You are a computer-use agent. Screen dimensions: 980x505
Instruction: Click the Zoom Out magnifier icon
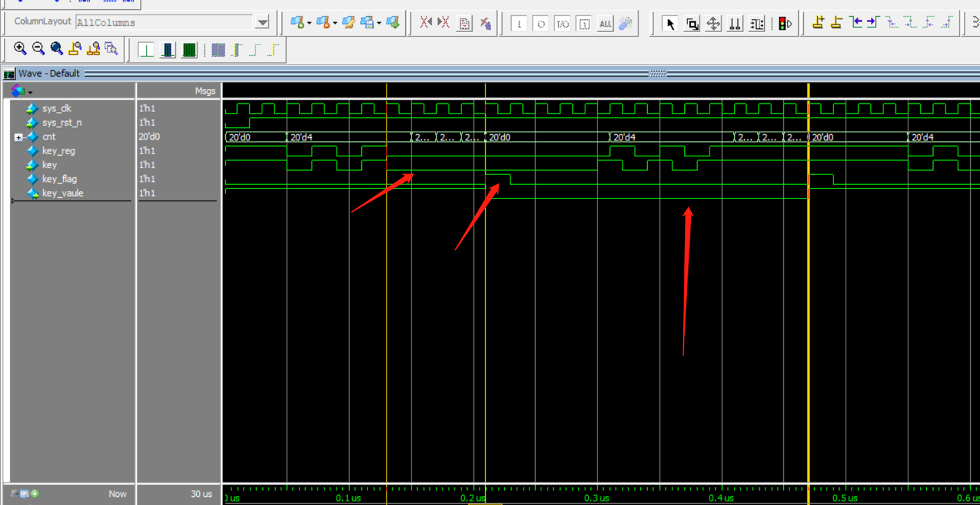(38, 49)
